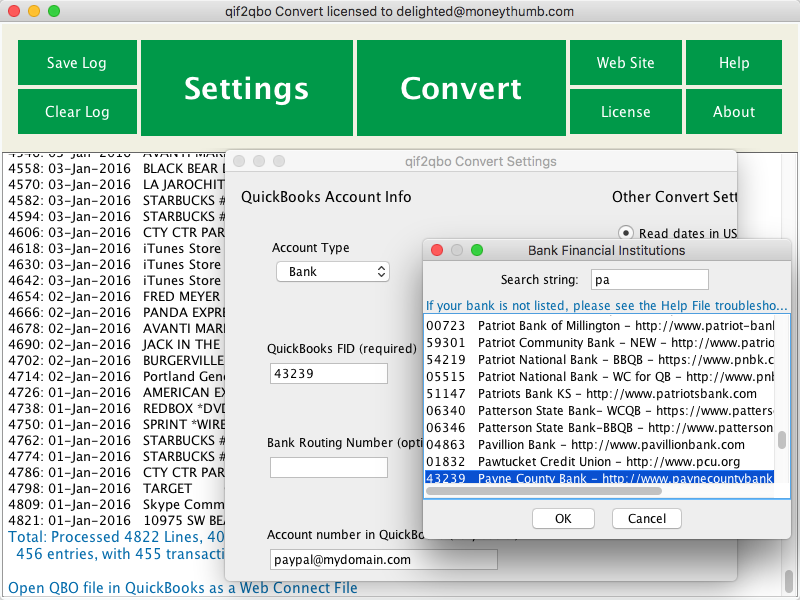The width and height of the screenshot is (800, 600).
Task: Click log line 4654 FRED MEYER
Action: point(116,296)
